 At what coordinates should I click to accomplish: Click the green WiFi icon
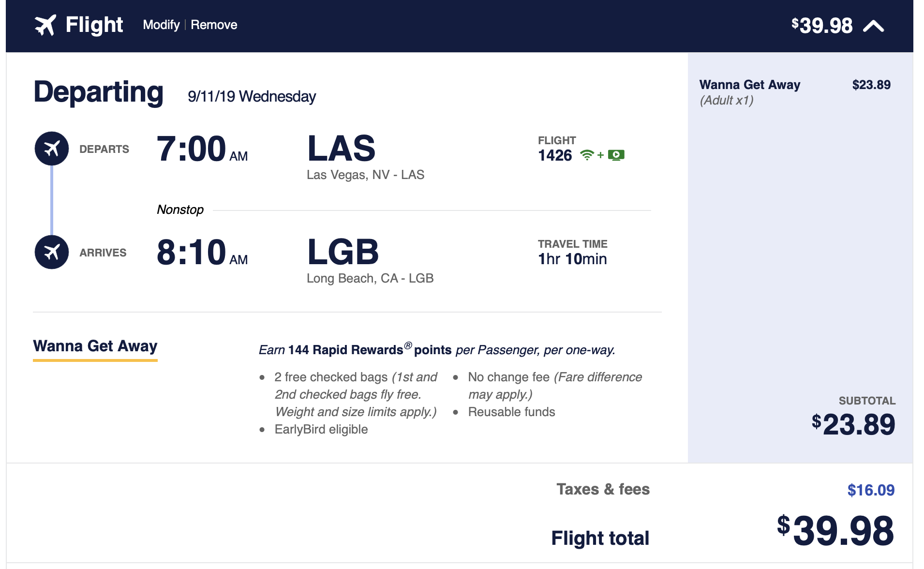[587, 155]
